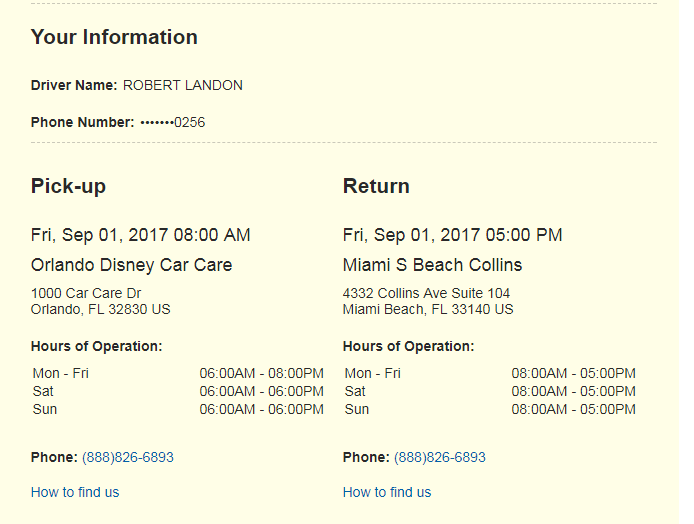Select the '4332 Collins Ave Suite 104' address
Image resolution: width=694 pixels, height=524 pixels.
click(x=426, y=293)
